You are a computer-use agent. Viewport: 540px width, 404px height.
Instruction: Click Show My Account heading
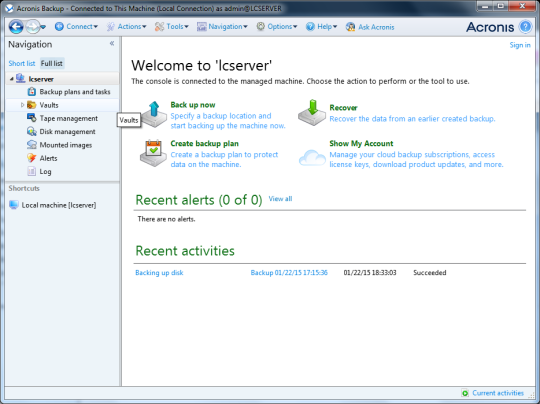(361, 144)
